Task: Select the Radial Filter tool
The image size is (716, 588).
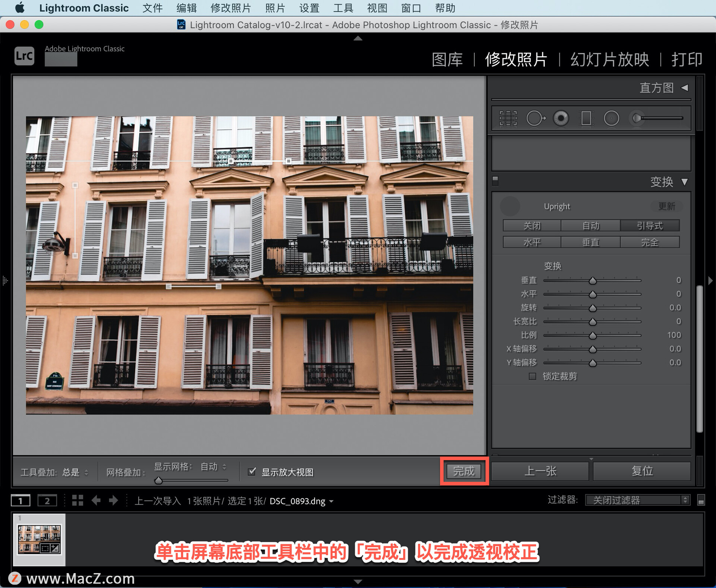Action: [x=611, y=118]
